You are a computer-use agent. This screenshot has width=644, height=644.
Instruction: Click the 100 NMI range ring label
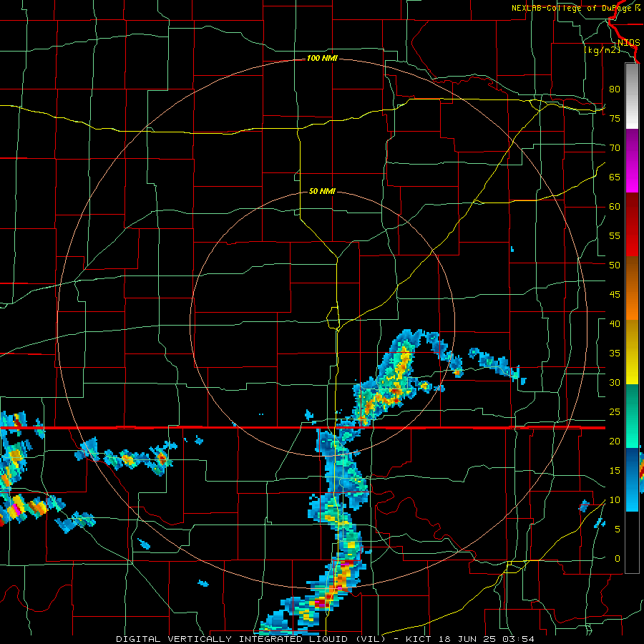pyautogui.click(x=322, y=59)
